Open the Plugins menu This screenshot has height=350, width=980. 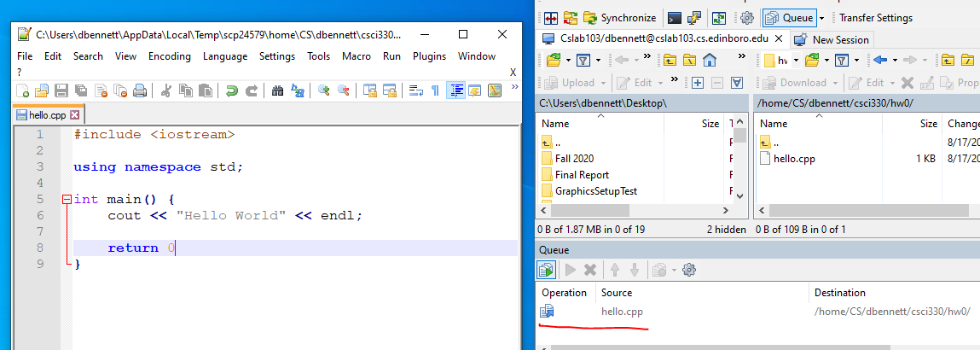(x=429, y=56)
